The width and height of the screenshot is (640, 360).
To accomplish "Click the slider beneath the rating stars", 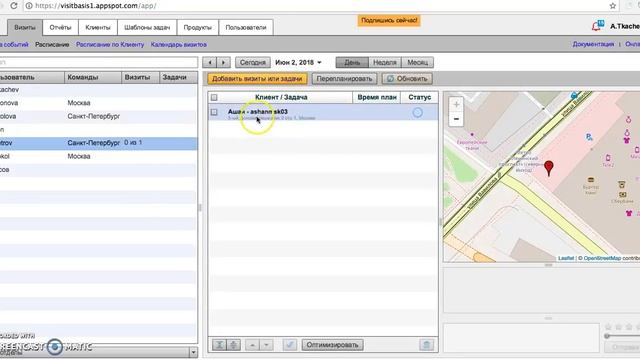I will click(x=622, y=336).
